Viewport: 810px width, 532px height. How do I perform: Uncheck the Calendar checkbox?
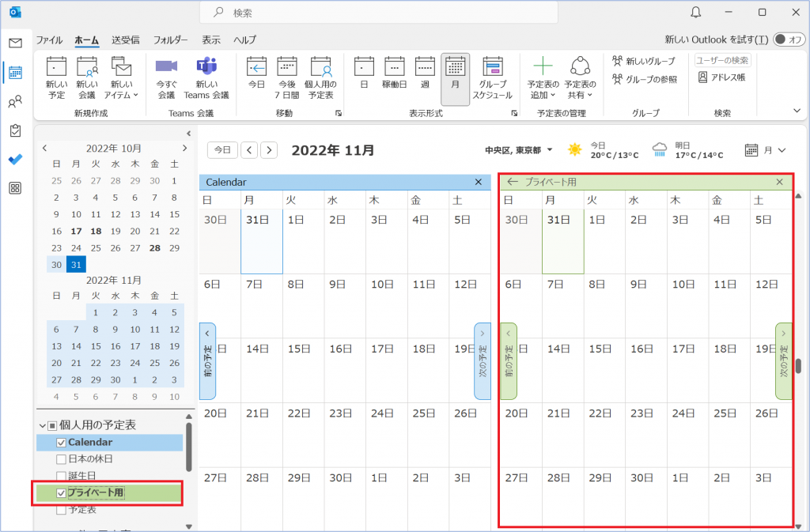pyautogui.click(x=62, y=443)
